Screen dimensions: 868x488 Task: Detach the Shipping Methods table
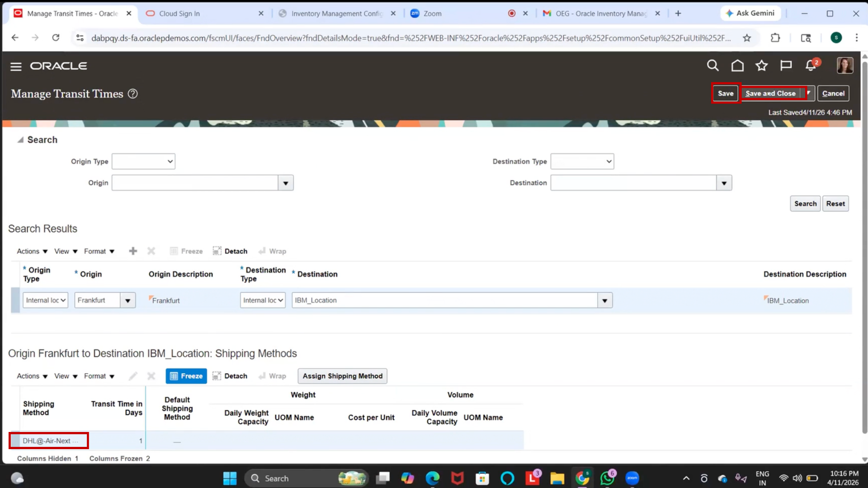pyautogui.click(x=230, y=376)
